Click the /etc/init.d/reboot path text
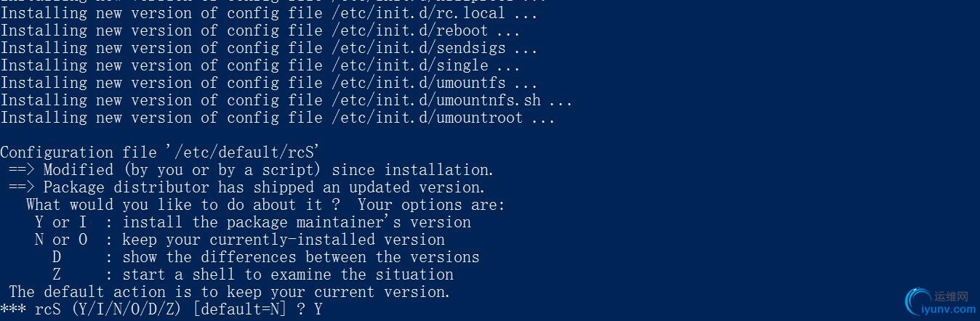The image size is (980, 321). (x=410, y=31)
